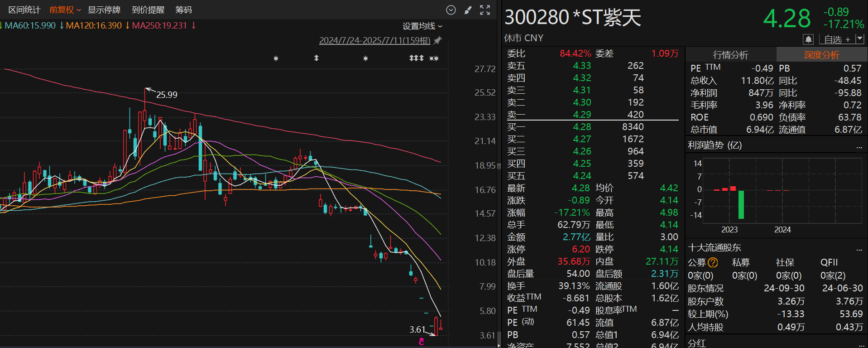The height and width of the screenshot is (348, 868).
Task: Toggle 显示停牌 display option
Action: click(104, 10)
